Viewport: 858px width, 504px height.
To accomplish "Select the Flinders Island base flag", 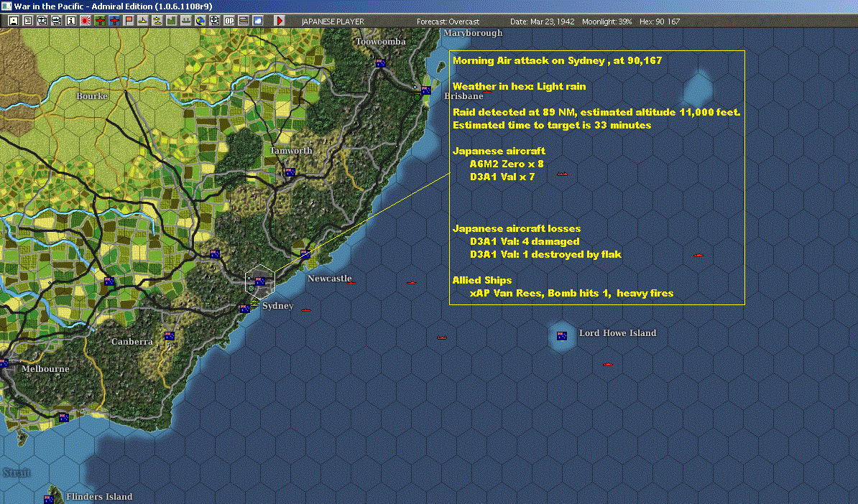I will 49,499.
